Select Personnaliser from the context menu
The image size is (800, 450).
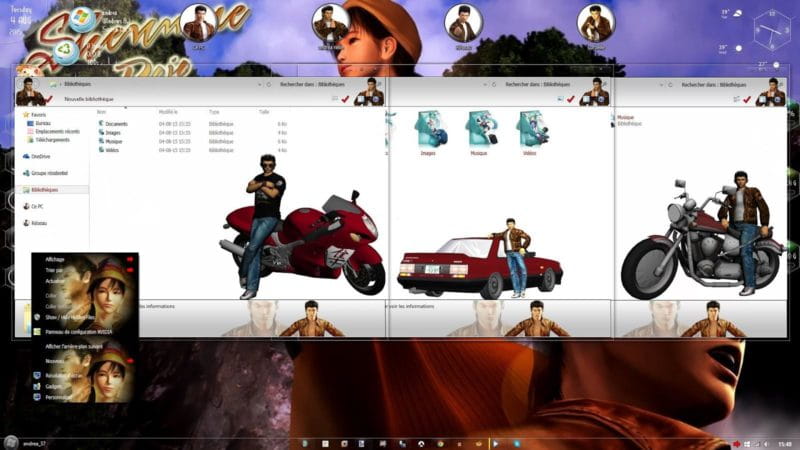60,397
